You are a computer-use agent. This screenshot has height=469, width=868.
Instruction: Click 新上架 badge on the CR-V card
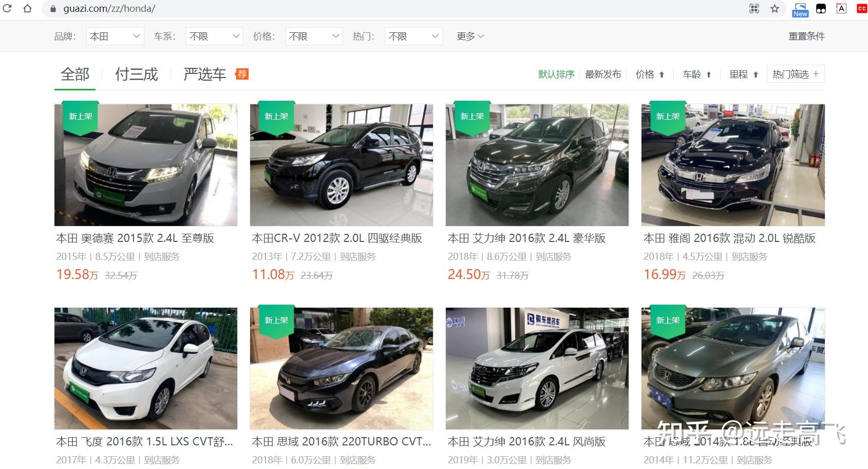(276, 117)
